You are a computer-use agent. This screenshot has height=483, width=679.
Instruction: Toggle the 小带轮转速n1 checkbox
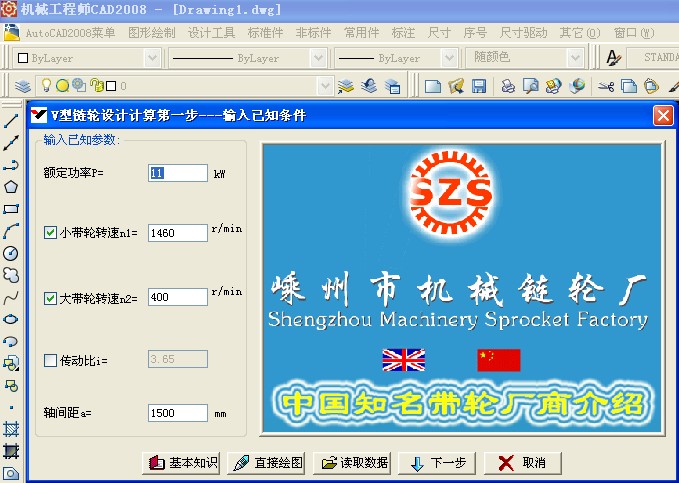point(50,233)
